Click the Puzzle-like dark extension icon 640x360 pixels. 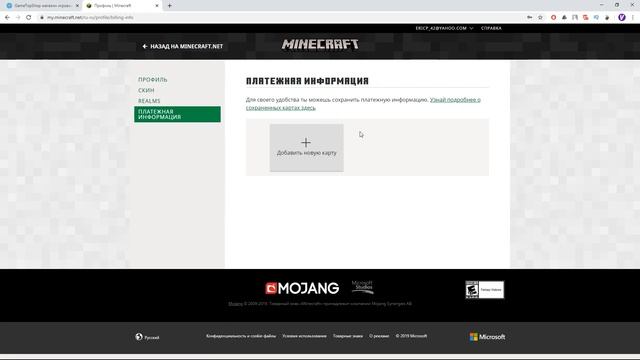click(x=607, y=18)
